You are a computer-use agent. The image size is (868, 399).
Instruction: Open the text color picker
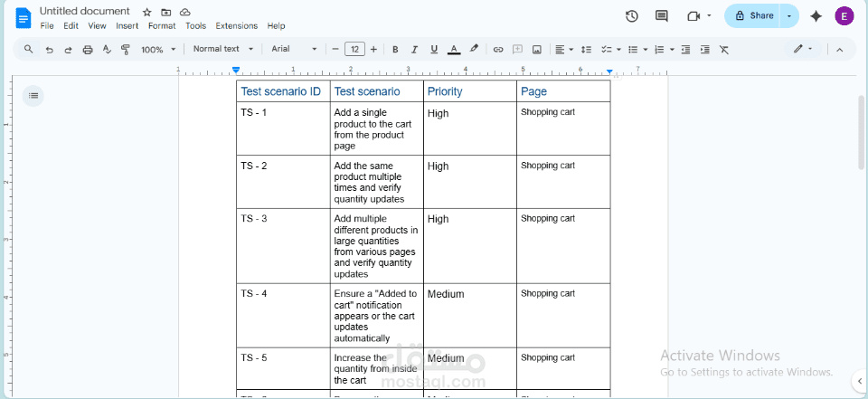454,50
